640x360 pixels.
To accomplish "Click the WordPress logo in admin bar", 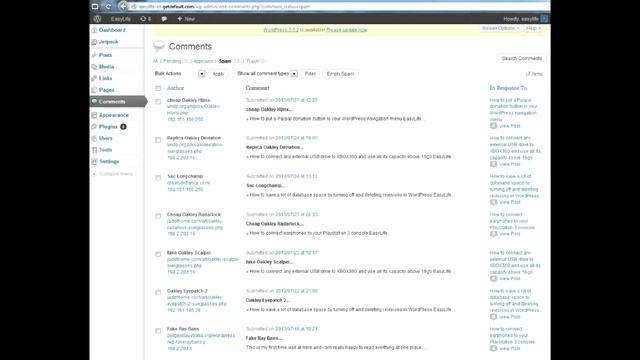I will point(97,19).
